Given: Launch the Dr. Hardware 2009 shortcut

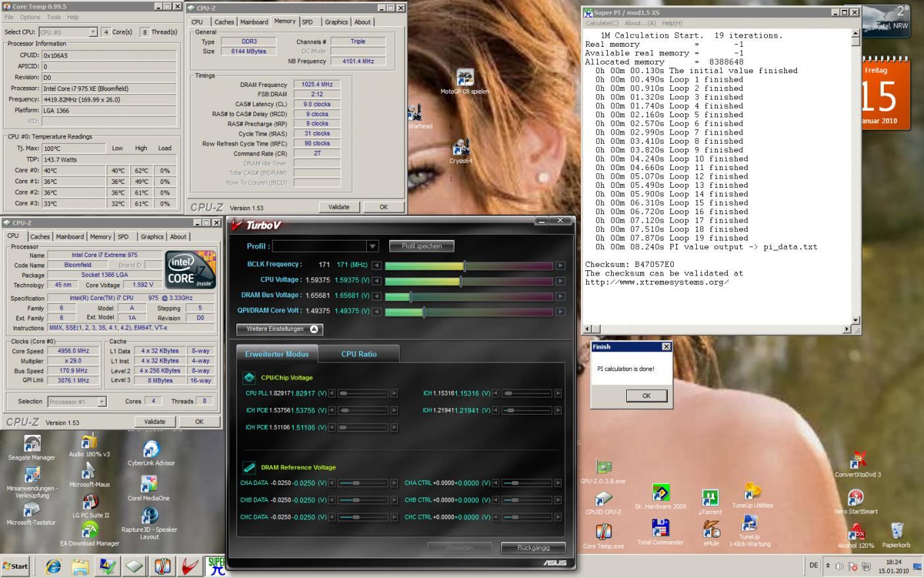Looking at the screenshot, I should [661, 497].
